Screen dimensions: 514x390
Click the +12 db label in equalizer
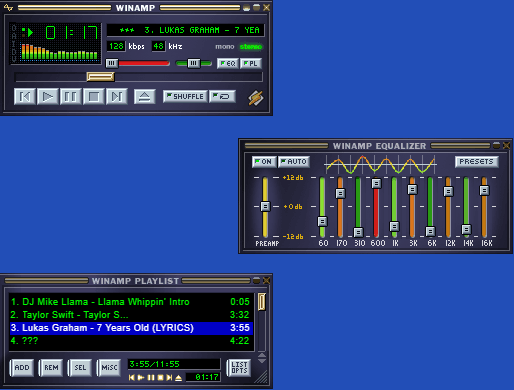tap(293, 178)
